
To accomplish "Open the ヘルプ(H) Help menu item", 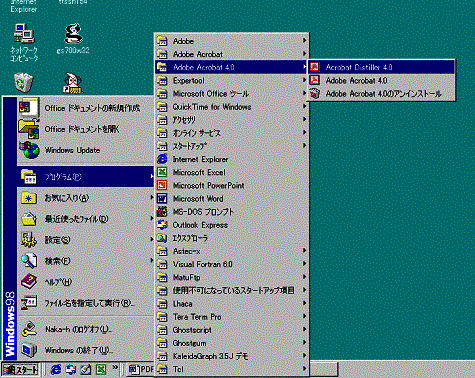I will [85, 282].
